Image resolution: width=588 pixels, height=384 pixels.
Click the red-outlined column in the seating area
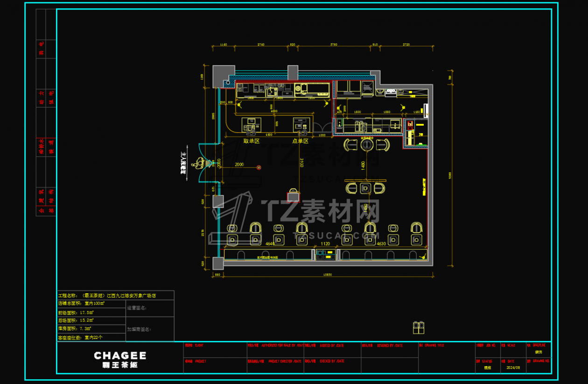[293, 197]
